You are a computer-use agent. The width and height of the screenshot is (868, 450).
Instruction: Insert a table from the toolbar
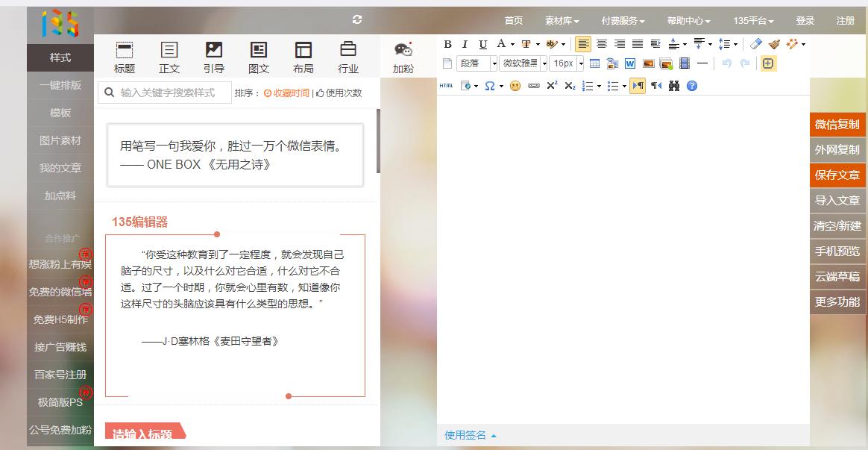tap(594, 63)
